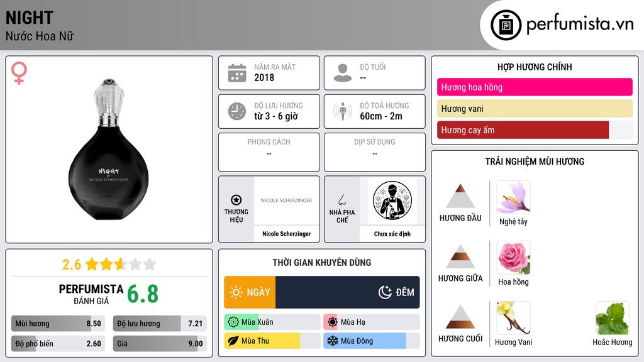This screenshot has width=644, height=362.
Task: Click the Hương cuối pyramid icon
Action: [x=460, y=317]
